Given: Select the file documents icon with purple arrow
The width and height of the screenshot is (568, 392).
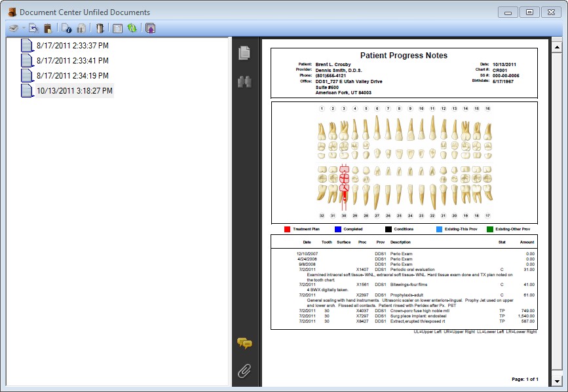Looking at the screenshot, I should point(150,29).
